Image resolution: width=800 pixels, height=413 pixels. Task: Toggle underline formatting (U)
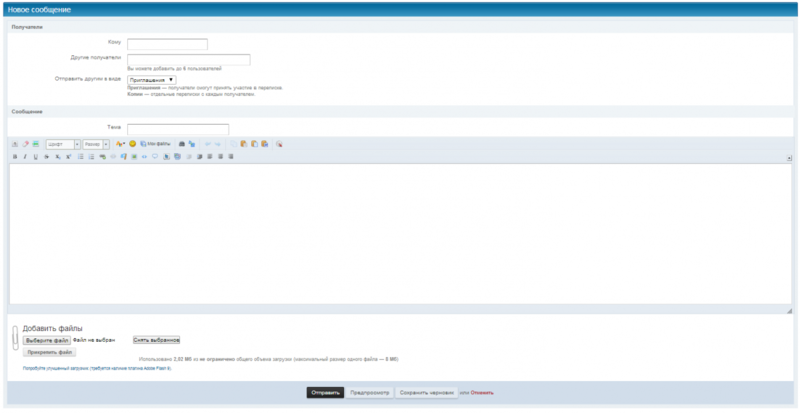coord(36,157)
